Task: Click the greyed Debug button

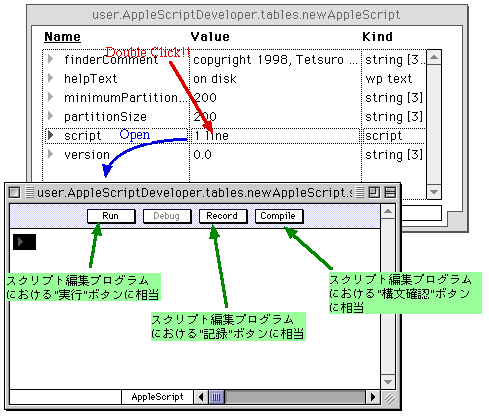Action: (x=167, y=216)
